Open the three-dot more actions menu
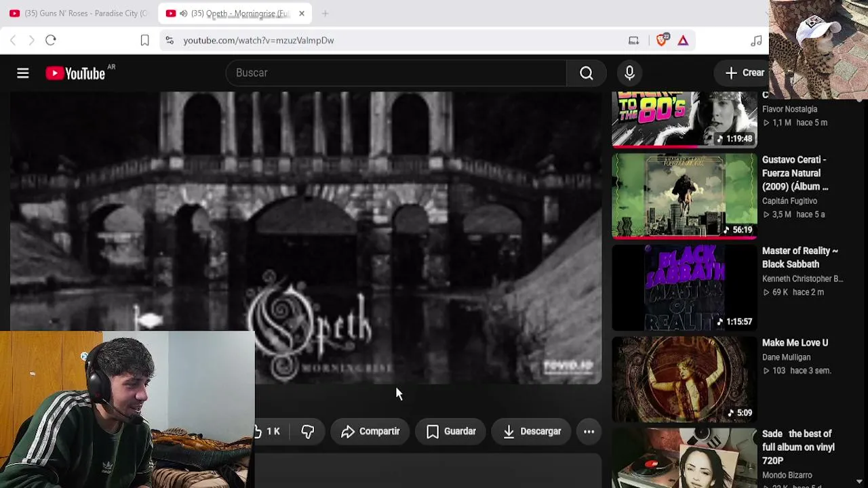Image resolution: width=868 pixels, height=488 pixels. [589, 432]
